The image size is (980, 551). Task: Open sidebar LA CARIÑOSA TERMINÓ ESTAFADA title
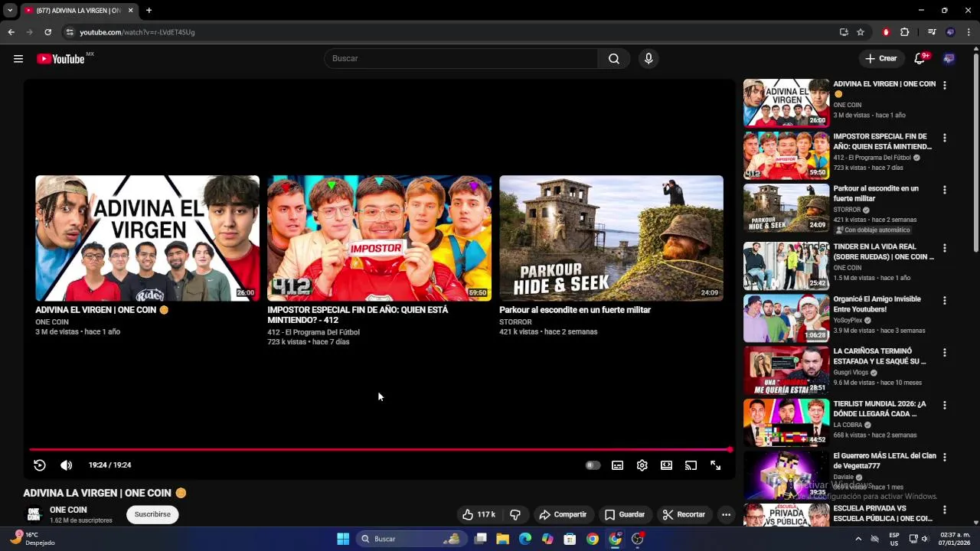point(880,356)
